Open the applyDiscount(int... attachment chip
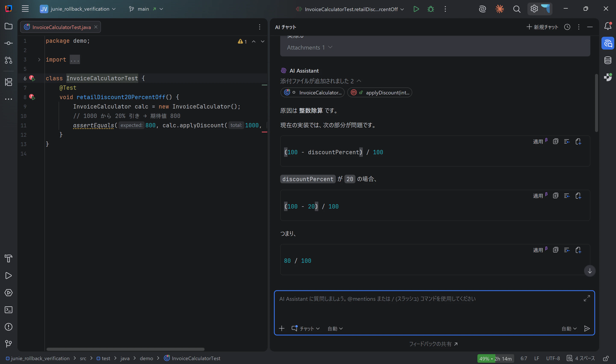Screen dimensions: 616x364 [x=380, y=92]
